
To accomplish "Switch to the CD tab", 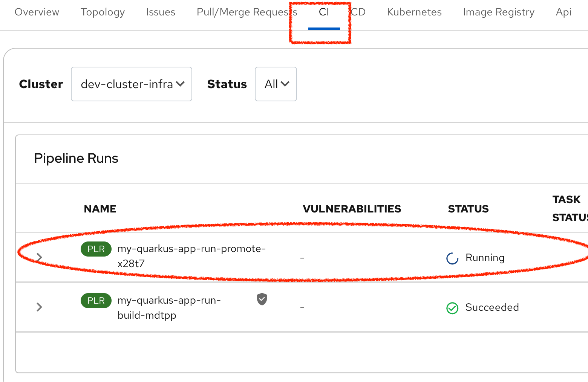I will coord(358,12).
